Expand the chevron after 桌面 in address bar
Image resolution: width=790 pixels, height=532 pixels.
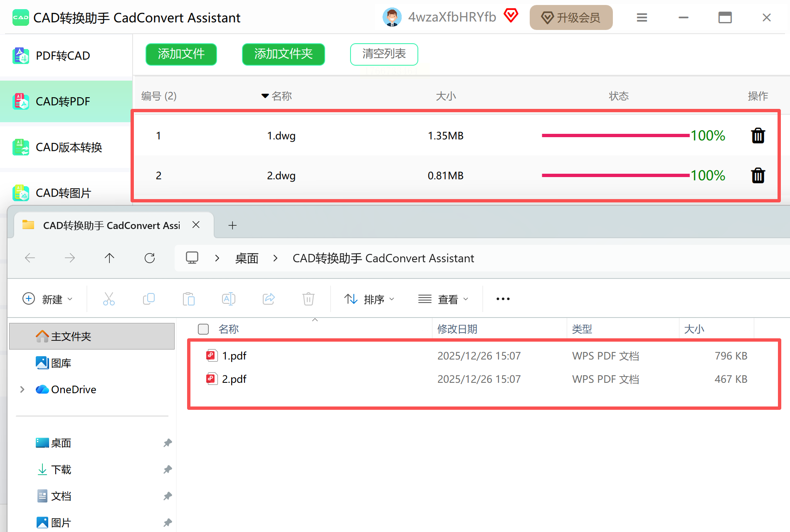275,258
